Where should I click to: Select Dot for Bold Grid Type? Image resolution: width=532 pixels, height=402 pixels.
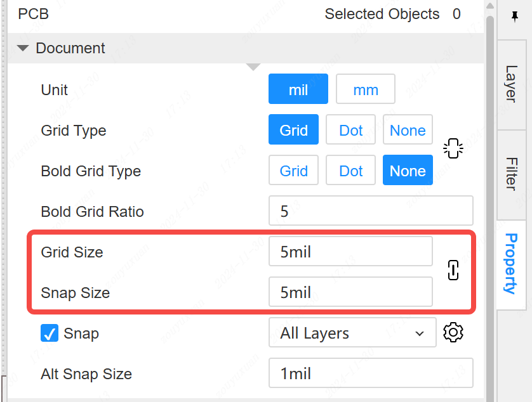pyautogui.click(x=350, y=171)
